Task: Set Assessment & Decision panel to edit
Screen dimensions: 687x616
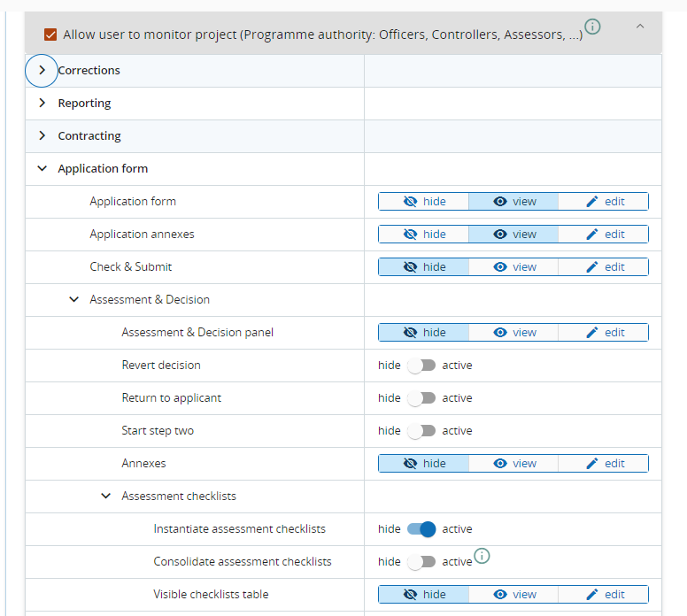Action: click(x=603, y=333)
